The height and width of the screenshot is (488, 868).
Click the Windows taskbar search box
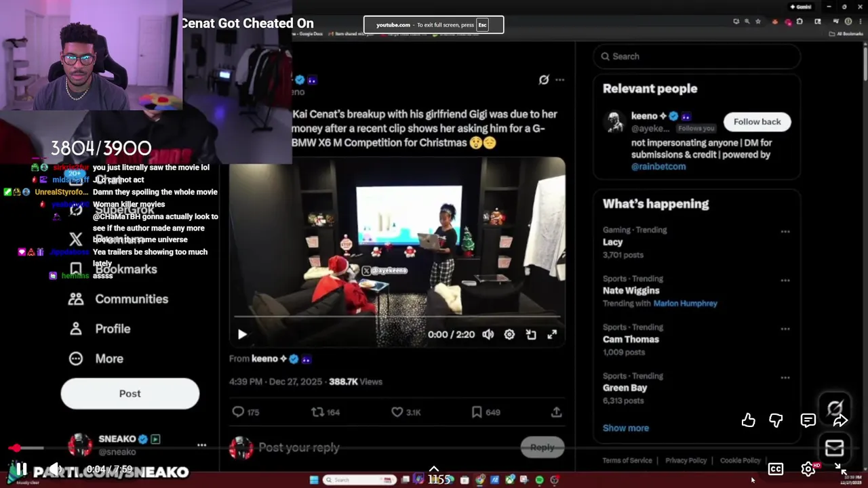[x=358, y=480]
